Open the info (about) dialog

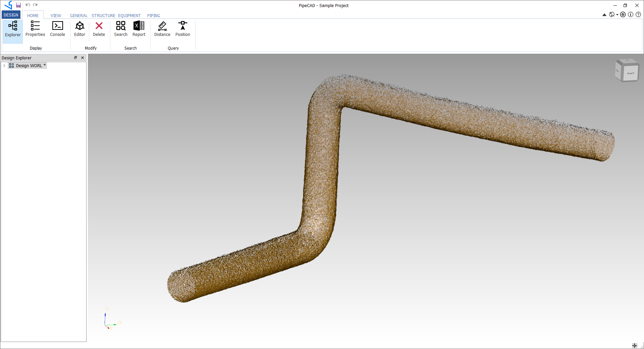631,14
